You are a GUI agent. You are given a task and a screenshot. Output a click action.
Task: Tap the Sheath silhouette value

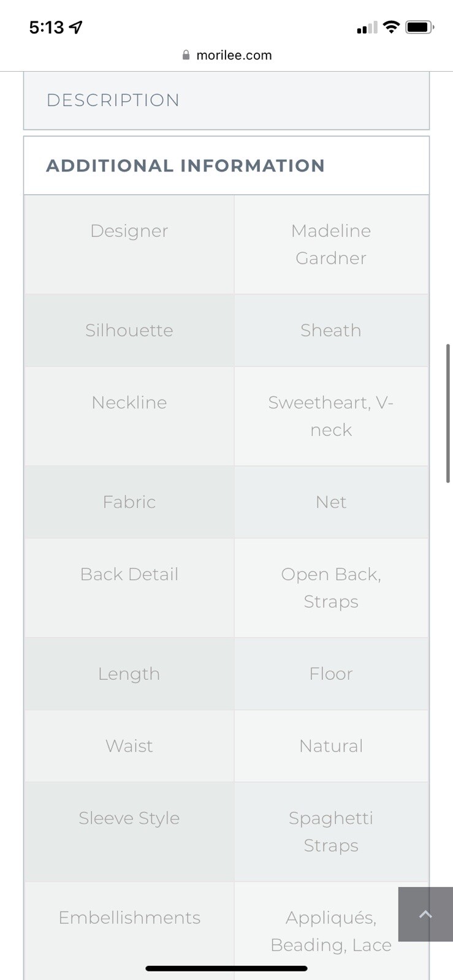click(x=331, y=330)
